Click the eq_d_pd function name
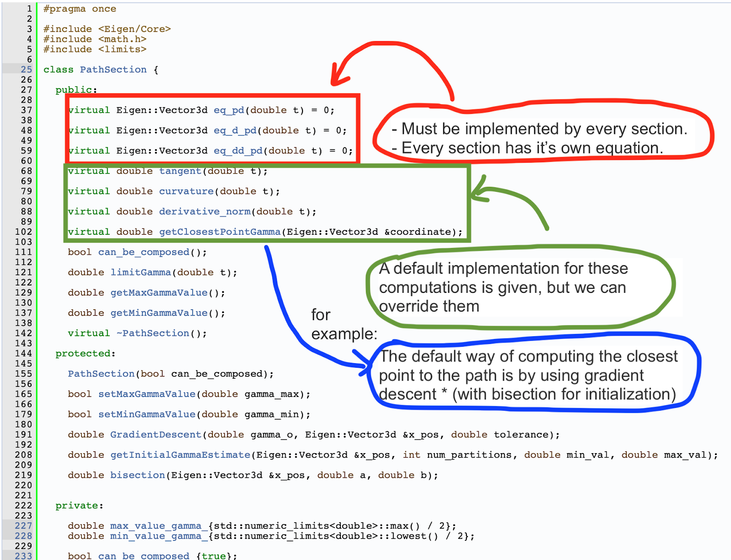Screen dimensions: 731x560 pyautogui.click(x=235, y=130)
